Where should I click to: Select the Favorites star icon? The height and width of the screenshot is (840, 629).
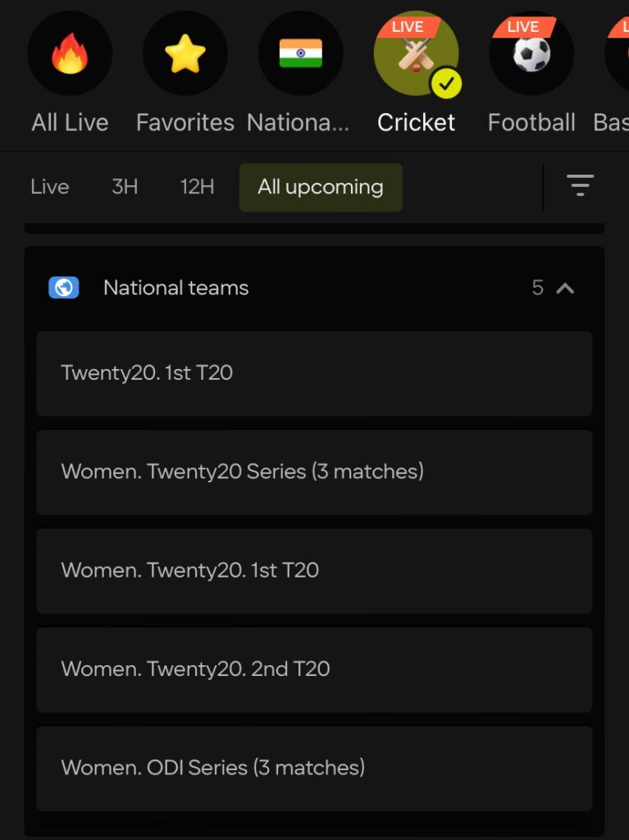click(x=185, y=52)
